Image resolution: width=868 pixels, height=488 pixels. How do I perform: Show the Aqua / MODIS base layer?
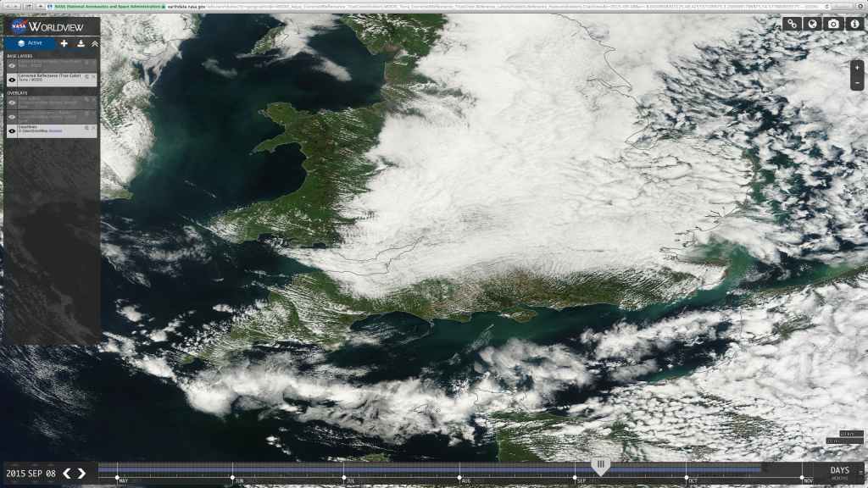coord(12,66)
